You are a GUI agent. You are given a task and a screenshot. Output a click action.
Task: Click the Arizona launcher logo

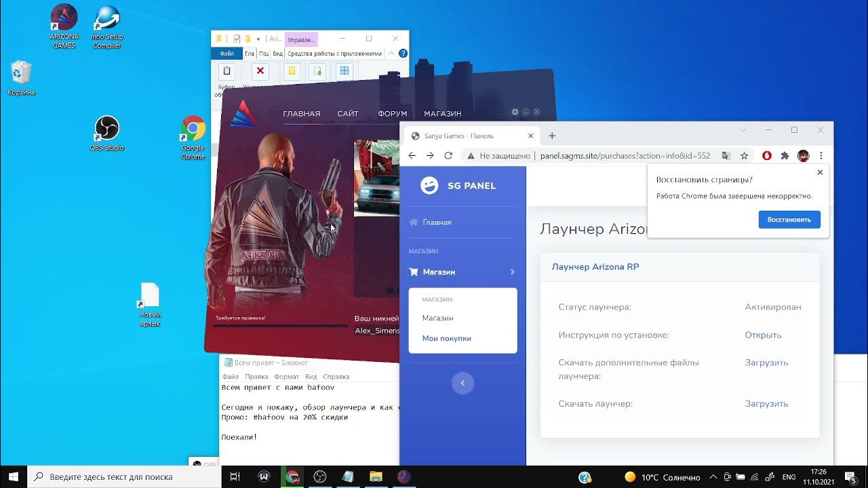243,113
